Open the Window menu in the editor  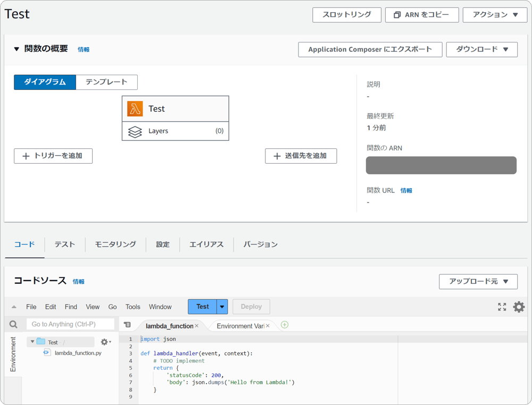click(x=160, y=307)
